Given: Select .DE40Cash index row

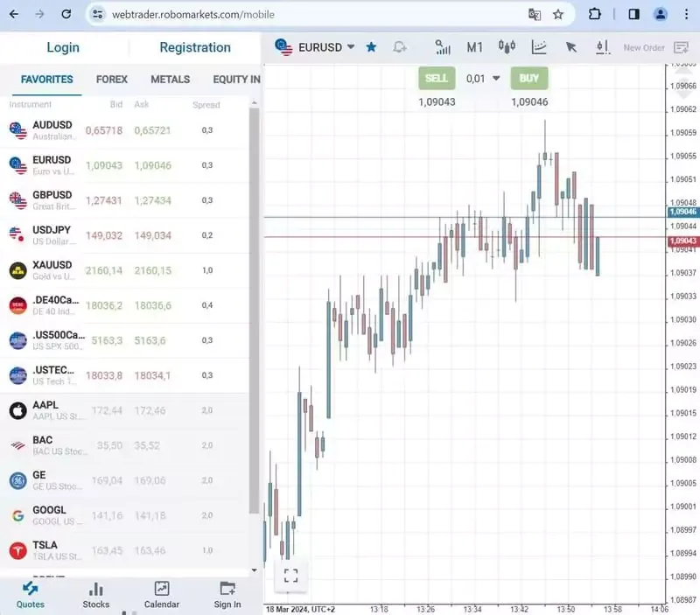Looking at the screenshot, I should click(x=124, y=305).
